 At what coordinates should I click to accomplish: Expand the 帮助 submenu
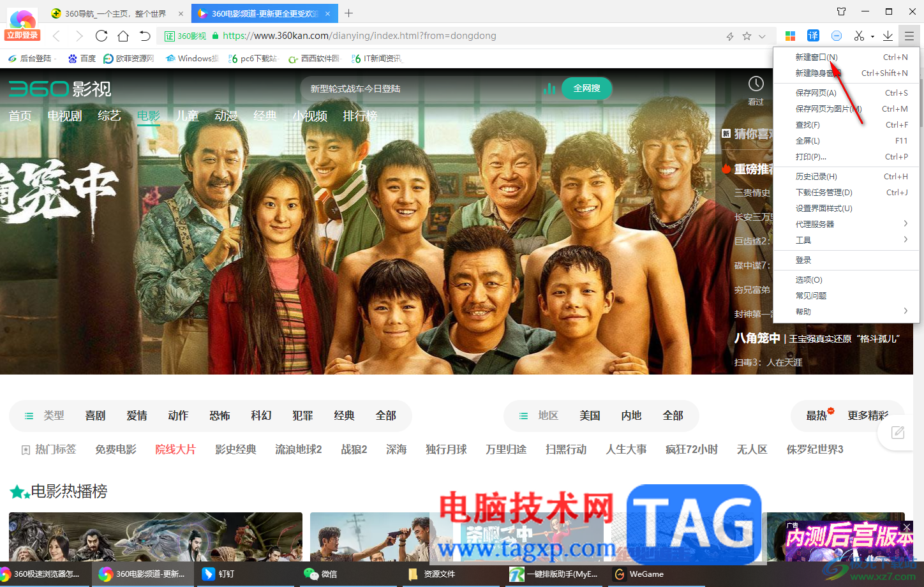(846, 311)
